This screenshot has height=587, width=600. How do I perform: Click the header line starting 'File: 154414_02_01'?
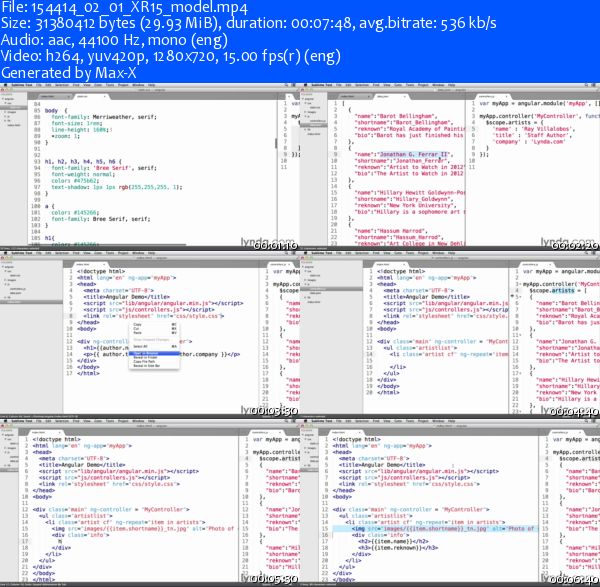tap(124, 8)
